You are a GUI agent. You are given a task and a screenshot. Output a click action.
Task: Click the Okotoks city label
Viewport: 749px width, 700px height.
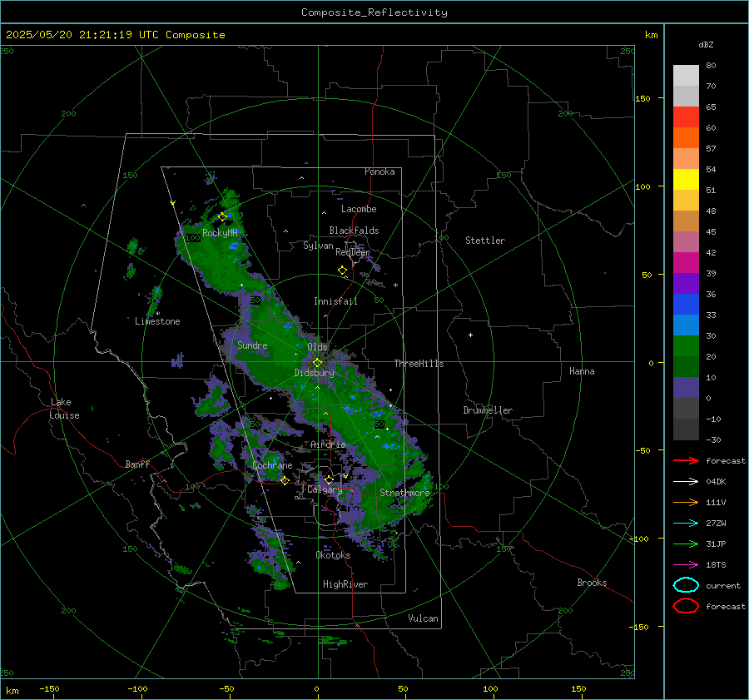coord(333,555)
